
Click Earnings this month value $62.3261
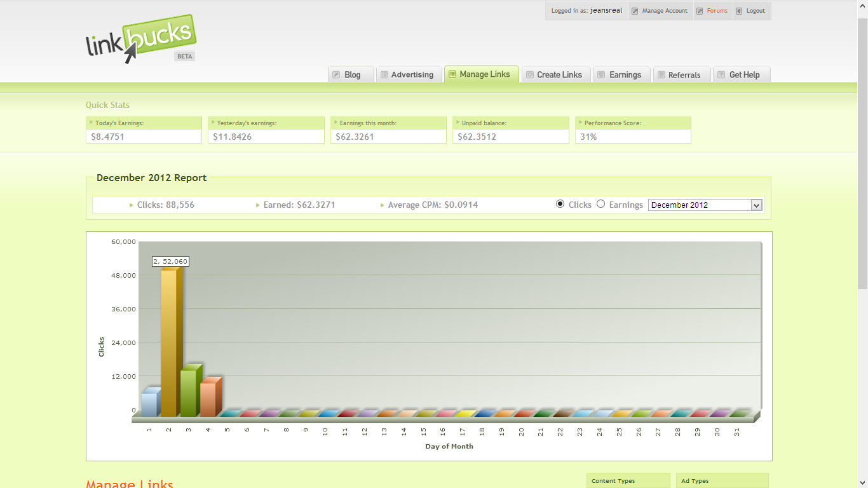click(x=355, y=137)
